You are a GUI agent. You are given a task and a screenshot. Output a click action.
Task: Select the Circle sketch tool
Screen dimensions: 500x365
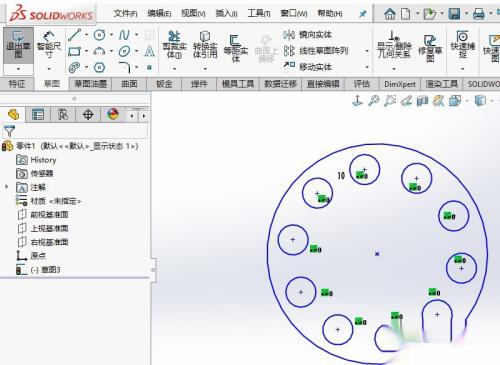click(x=99, y=35)
